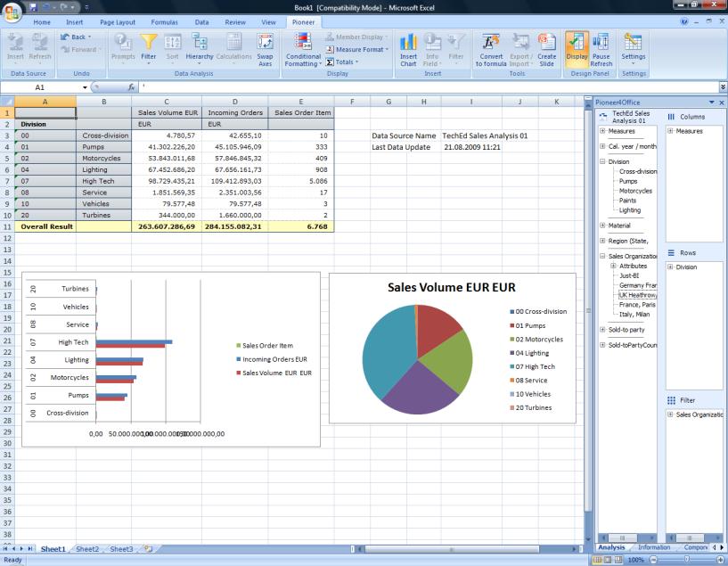The width and height of the screenshot is (728, 566).
Task: Click Info Field icon
Action: (432, 50)
